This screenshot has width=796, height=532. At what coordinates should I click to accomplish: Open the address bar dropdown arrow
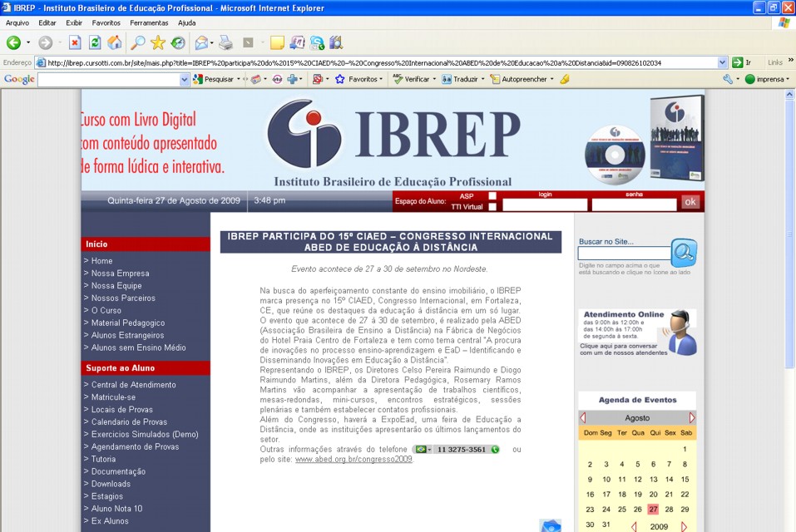[x=723, y=63]
